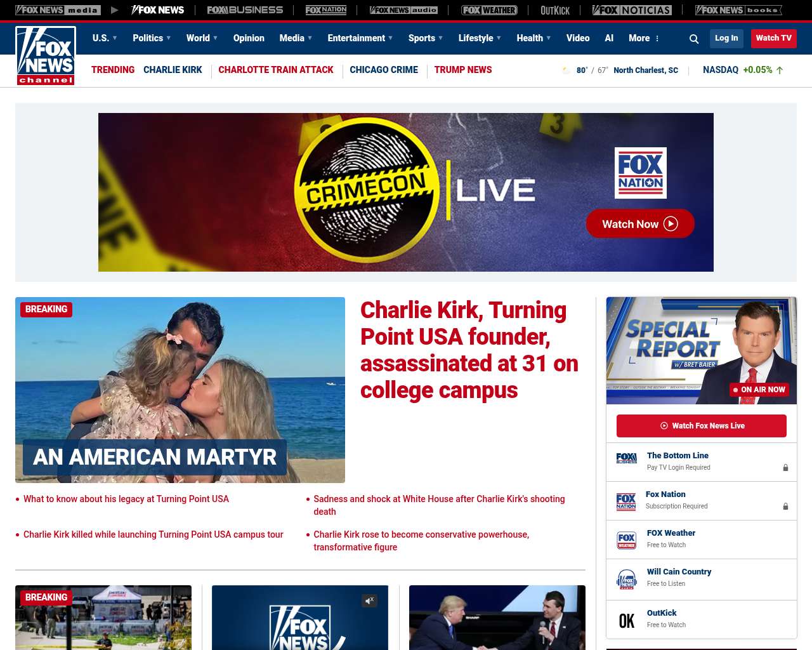
Task: Click the ON AIR NOW badge
Action: pyautogui.click(x=759, y=390)
